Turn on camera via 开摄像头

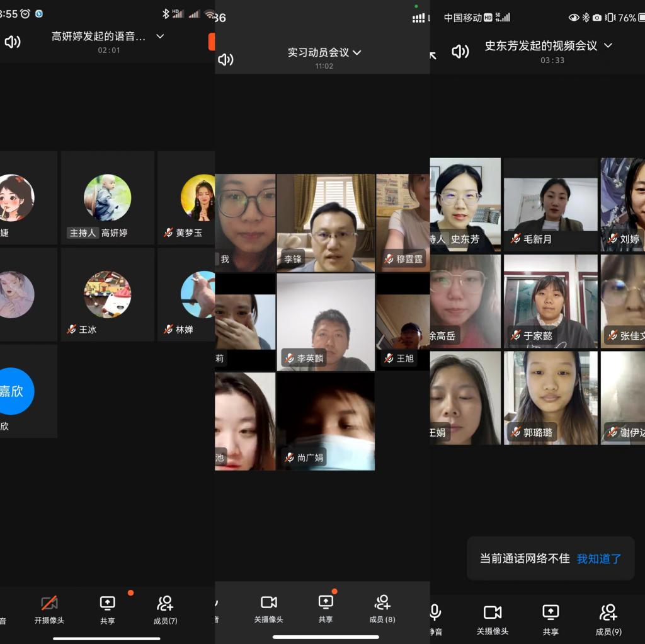tap(49, 609)
